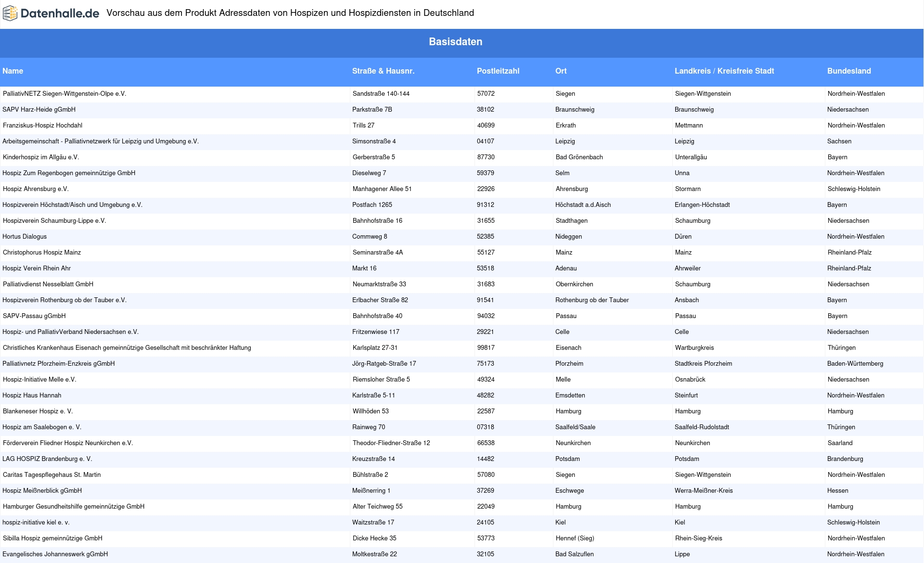924x563 pixels.
Task: Open the Datenhalle.de brand link
Action: click(x=51, y=13)
